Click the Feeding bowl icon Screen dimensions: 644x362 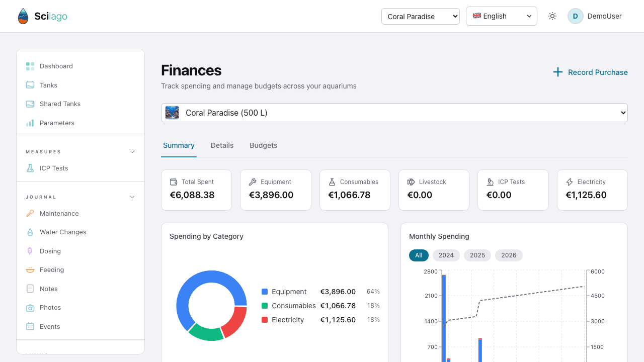(30, 270)
